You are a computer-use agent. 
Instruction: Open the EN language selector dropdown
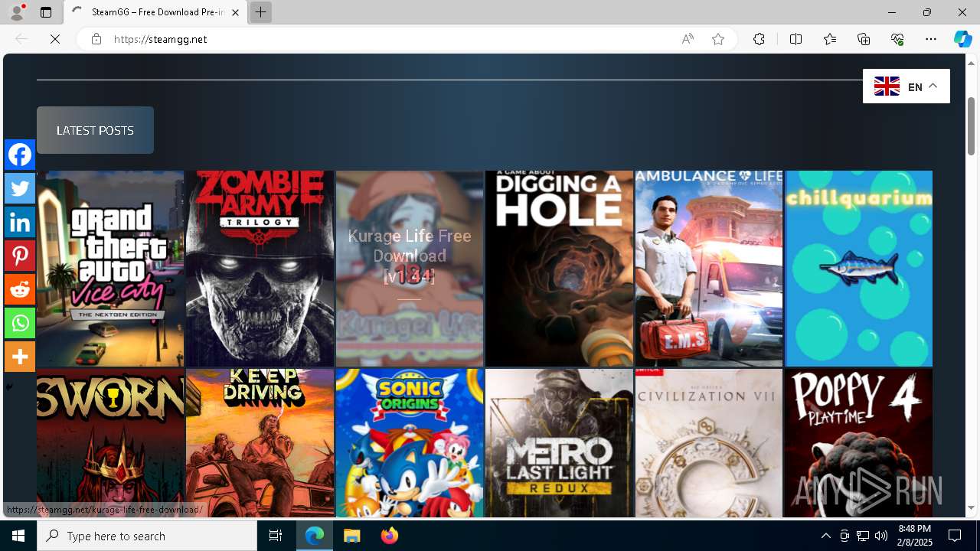pyautogui.click(x=906, y=86)
